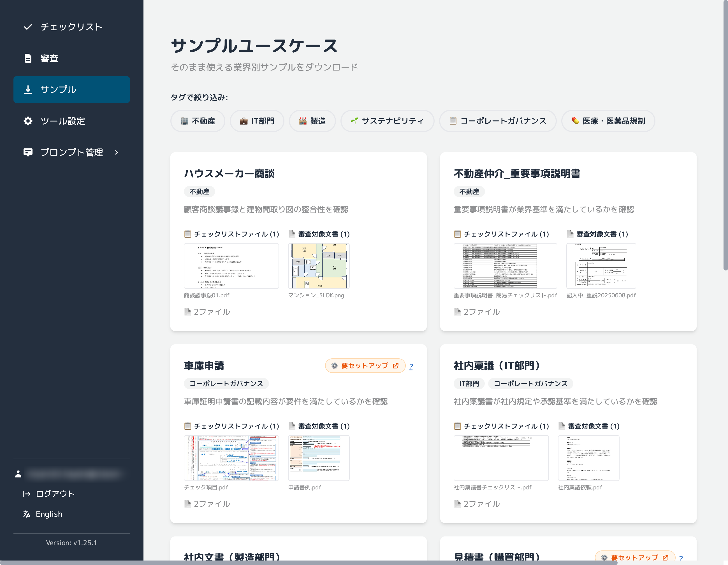Click the ログアウト link
This screenshot has width=728, height=565.
[49, 494]
